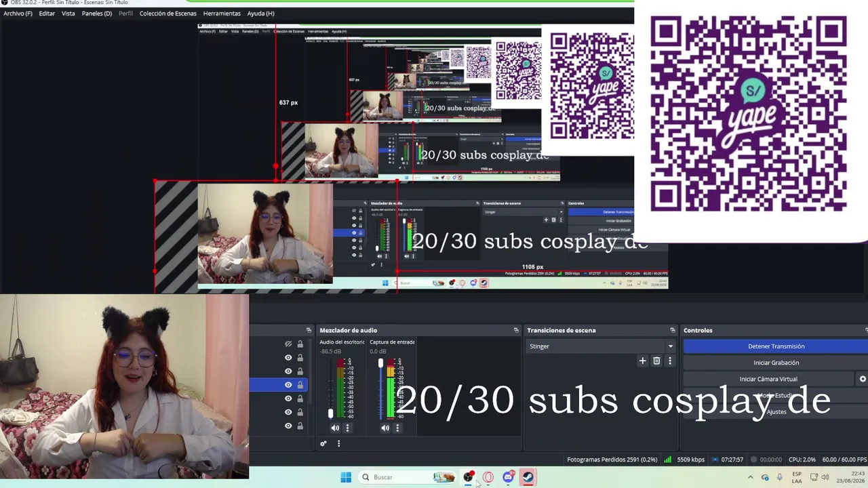The width and height of the screenshot is (868, 488).
Task: Open the Vista menu
Action: coord(68,14)
